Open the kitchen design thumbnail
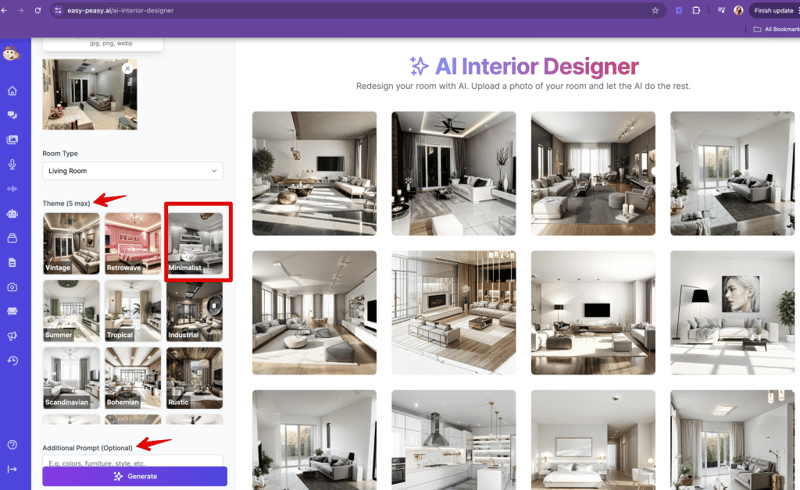The height and width of the screenshot is (490, 800). pyautogui.click(x=453, y=439)
